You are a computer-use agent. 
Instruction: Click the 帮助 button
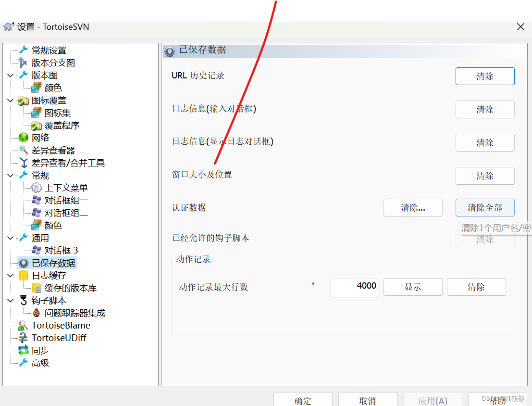(x=497, y=400)
